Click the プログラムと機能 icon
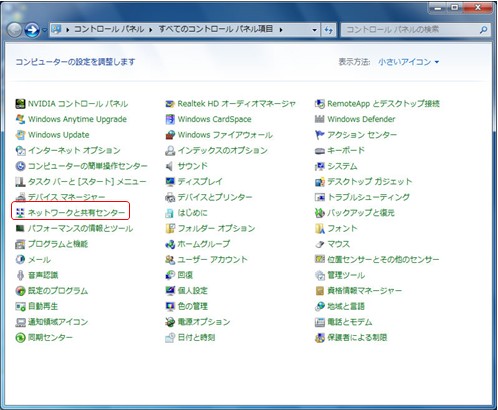This screenshot has height=410, width=498. tap(20, 244)
